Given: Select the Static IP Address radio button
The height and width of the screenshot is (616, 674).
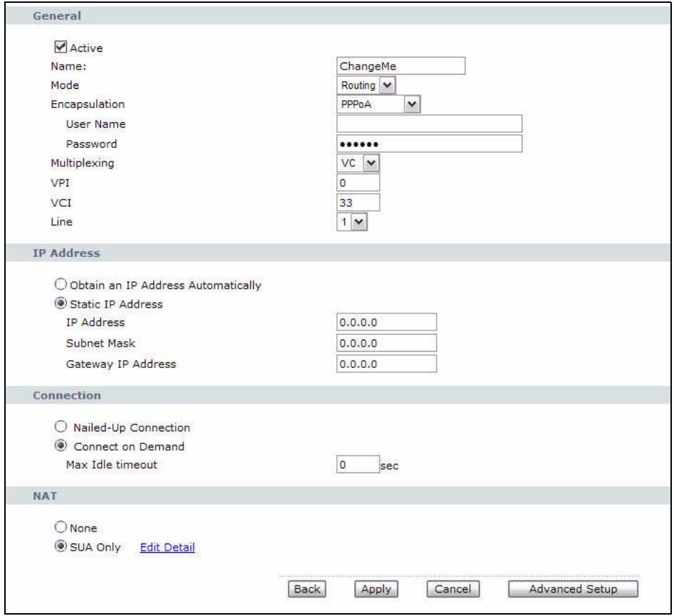Looking at the screenshot, I should (60, 303).
